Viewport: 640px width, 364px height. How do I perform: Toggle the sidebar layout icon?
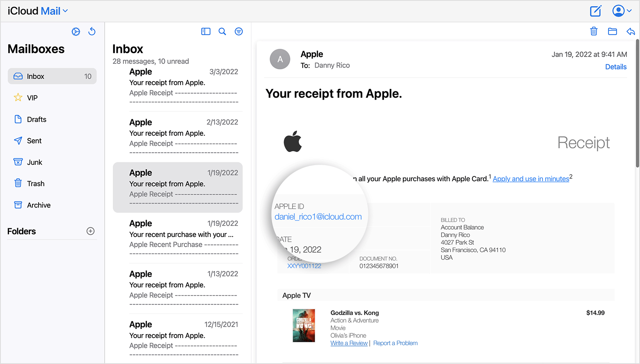click(x=206, y=32)
